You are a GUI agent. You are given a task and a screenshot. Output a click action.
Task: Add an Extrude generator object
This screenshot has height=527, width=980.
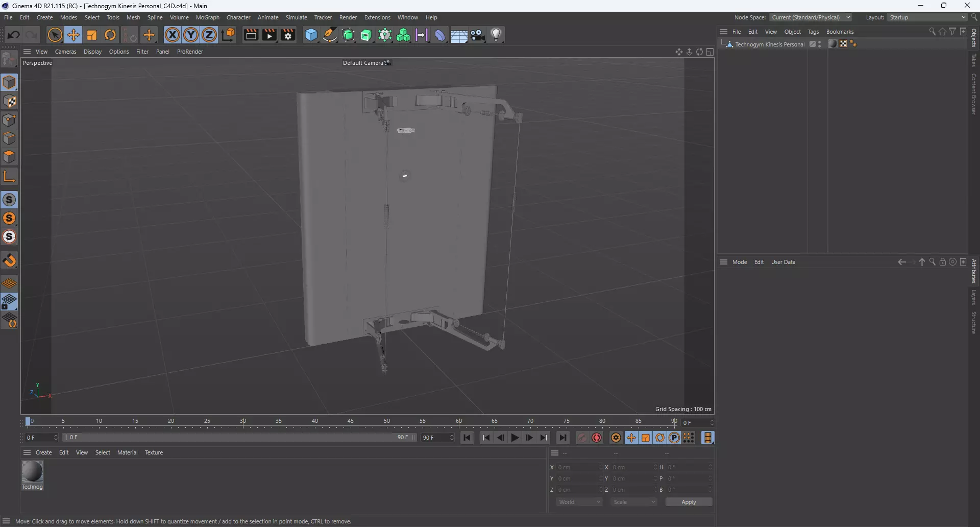[x=366, y=35]
